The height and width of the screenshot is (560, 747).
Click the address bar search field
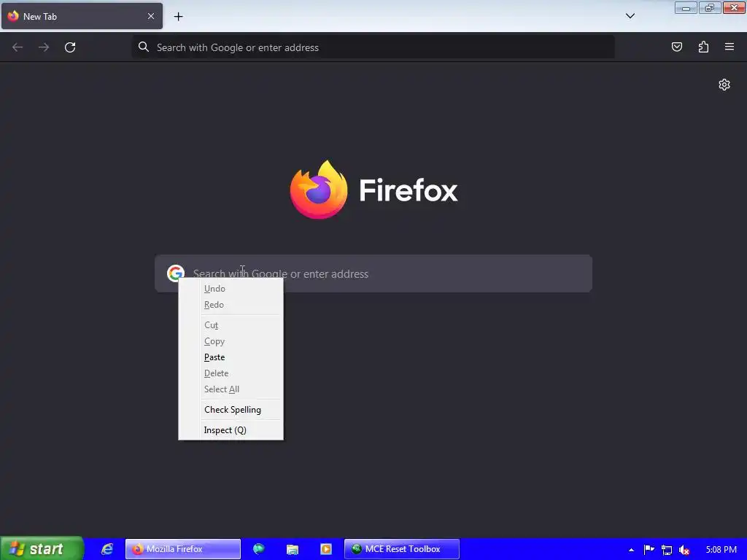(x=373, y=47)
